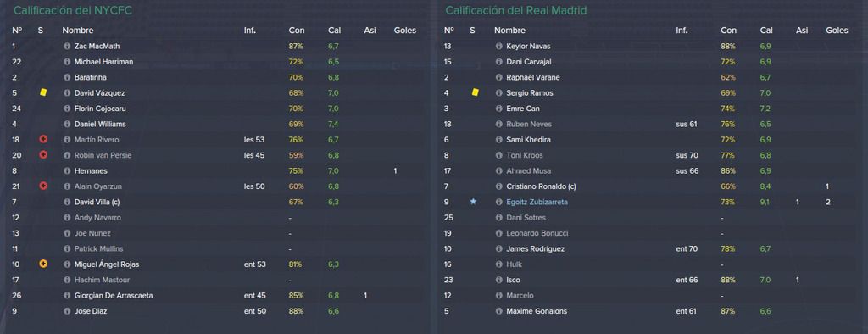This screenshot has height=334, width=868.
Task: Click yellow card icon for Sergio Ramos
Action: 475,93
